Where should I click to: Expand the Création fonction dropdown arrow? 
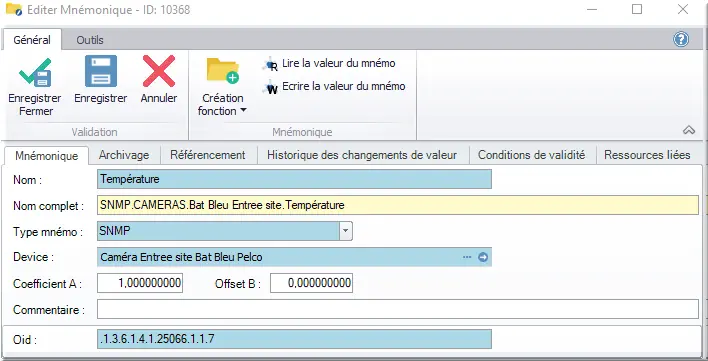click(243, 111)
